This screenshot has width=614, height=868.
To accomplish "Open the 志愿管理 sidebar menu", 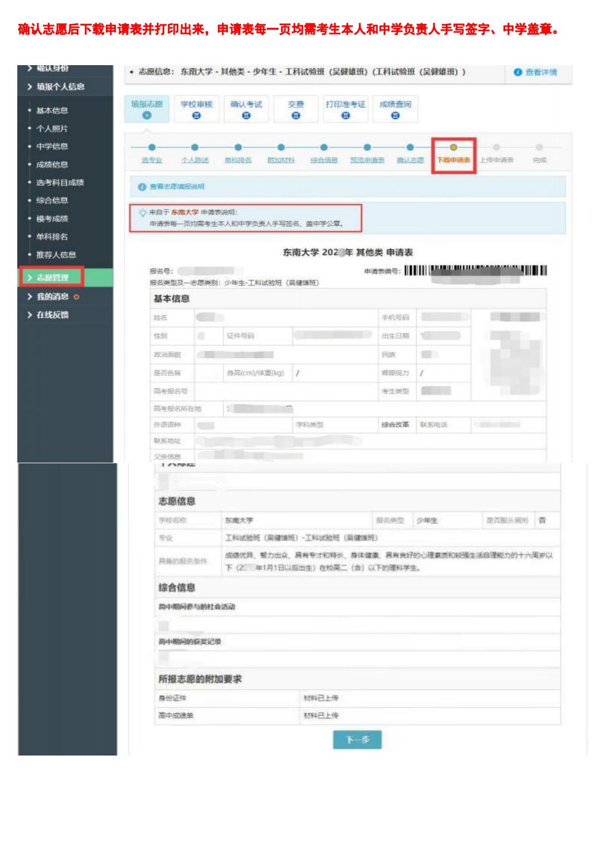I will tap(52, 278).
